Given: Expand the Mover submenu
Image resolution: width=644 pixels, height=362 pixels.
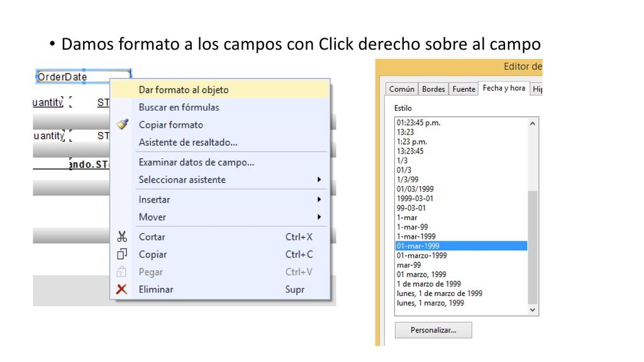Looking at the screenshot, I should pyautogui.click(x=220, y=217).
